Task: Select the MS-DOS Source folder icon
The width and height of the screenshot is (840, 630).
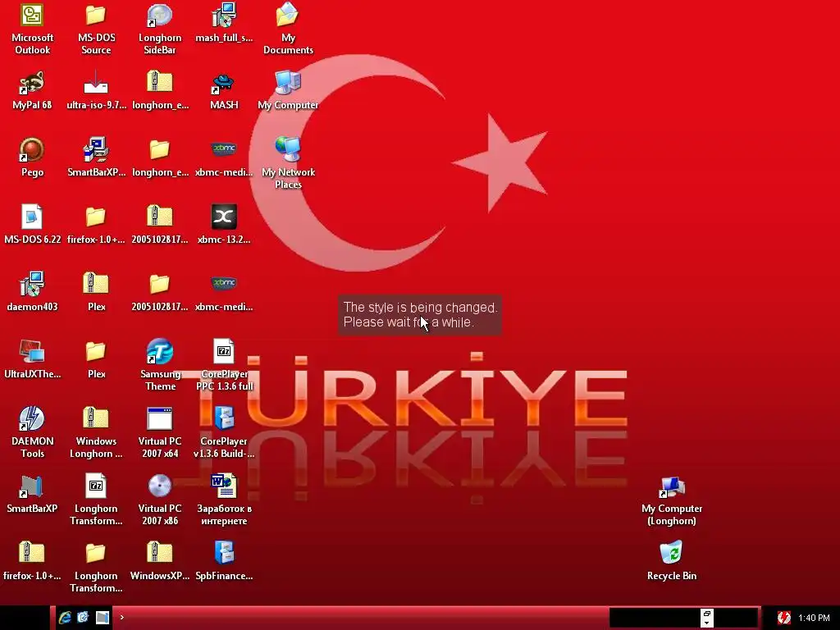Action: (96, 16)
